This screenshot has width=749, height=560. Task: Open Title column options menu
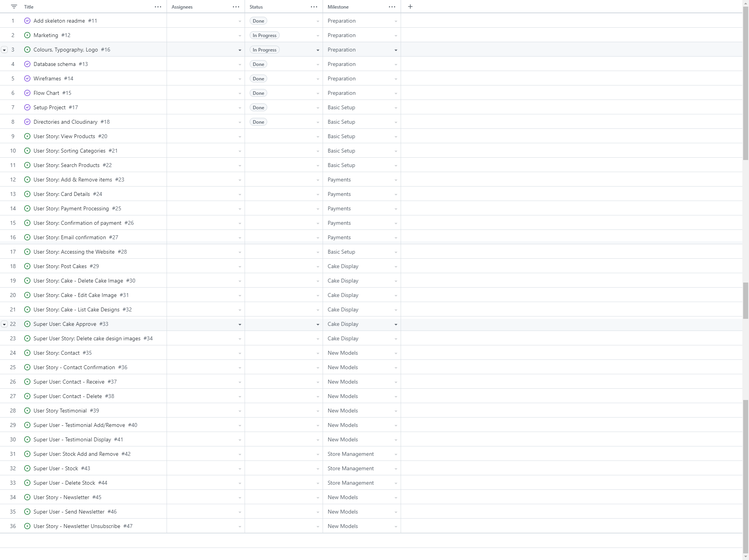click(x=158, y=7)
